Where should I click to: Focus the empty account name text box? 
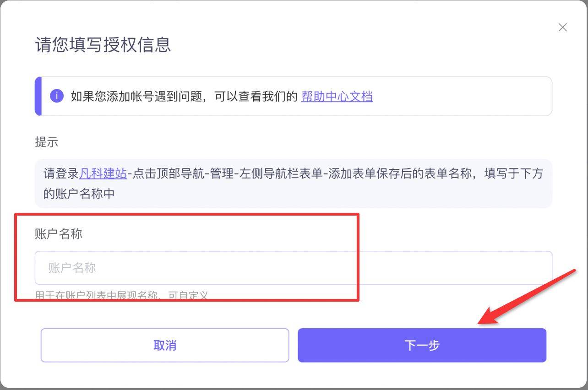tap(293, 267)
